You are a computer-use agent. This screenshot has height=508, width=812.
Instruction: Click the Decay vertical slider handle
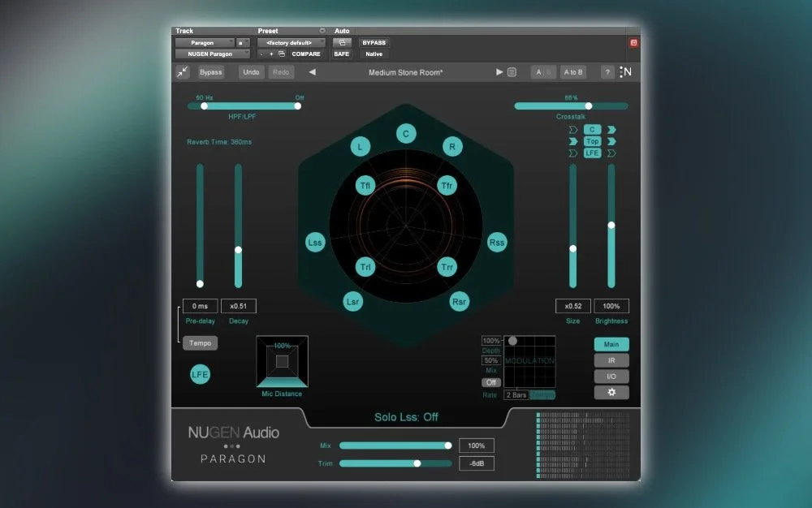pos(238,250)
